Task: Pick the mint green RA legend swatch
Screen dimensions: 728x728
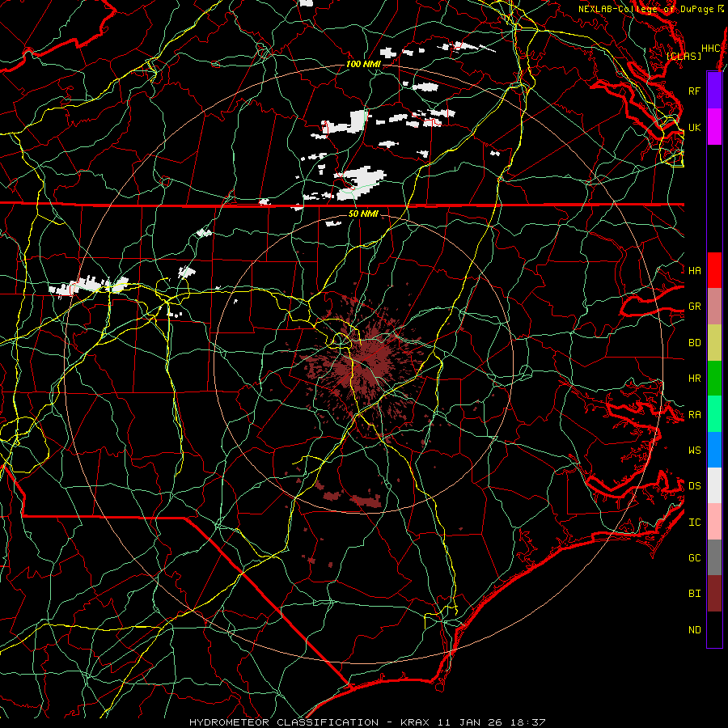Action: pyautogui.click(x=714, y=414)
